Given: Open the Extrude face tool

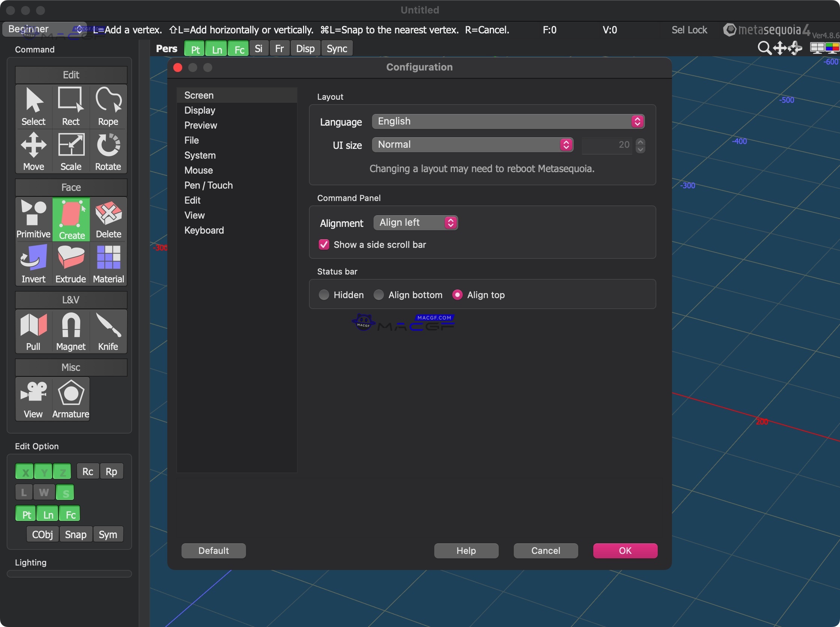Looking at the screenshot, I should 70,263.
